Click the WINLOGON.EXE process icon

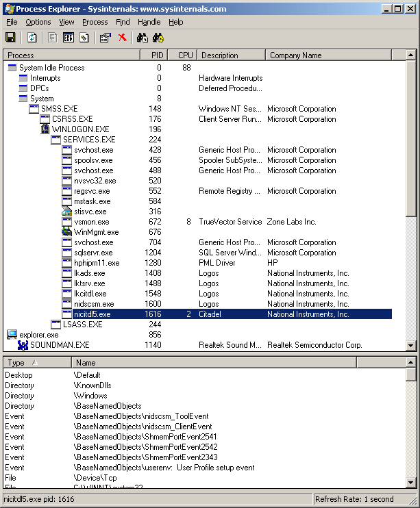coord(45,129)
